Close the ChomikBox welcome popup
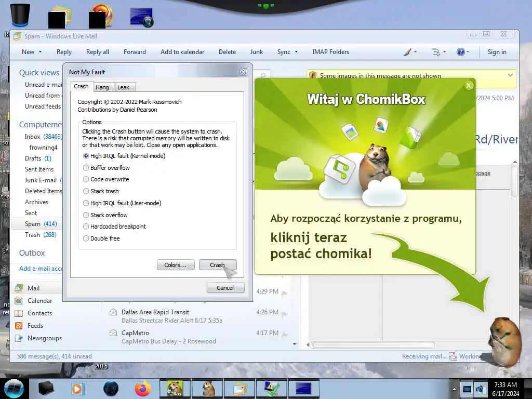Viewport: 532px width, 399px height. (x=469, y=86)
